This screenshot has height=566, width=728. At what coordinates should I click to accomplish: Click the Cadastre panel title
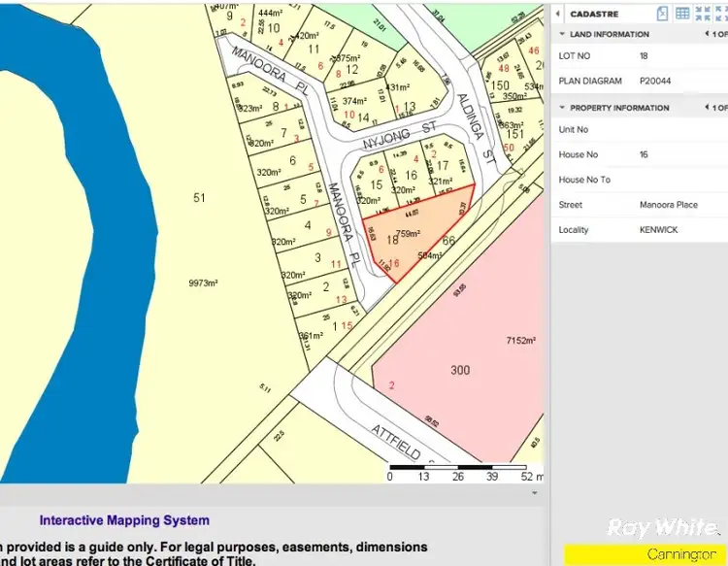[595, 14]
